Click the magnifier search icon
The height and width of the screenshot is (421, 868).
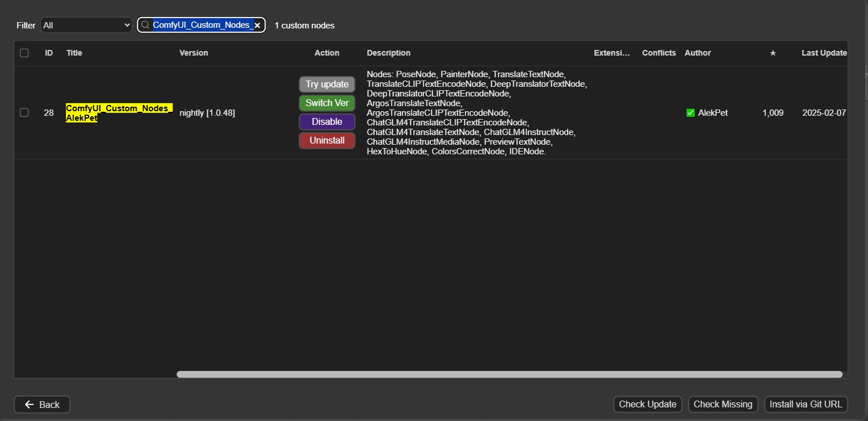(x=145, y=25)
